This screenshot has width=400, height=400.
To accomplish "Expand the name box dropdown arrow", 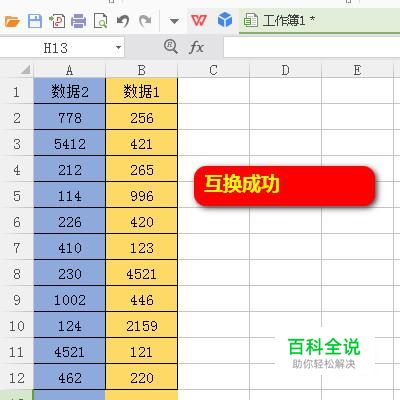I will click(118, 48).
